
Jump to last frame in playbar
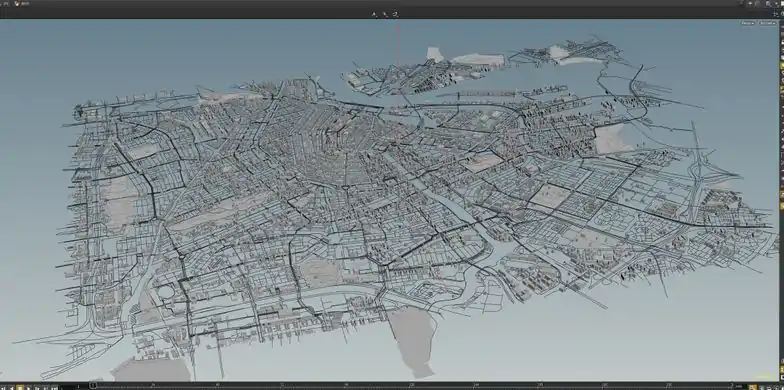45,387
